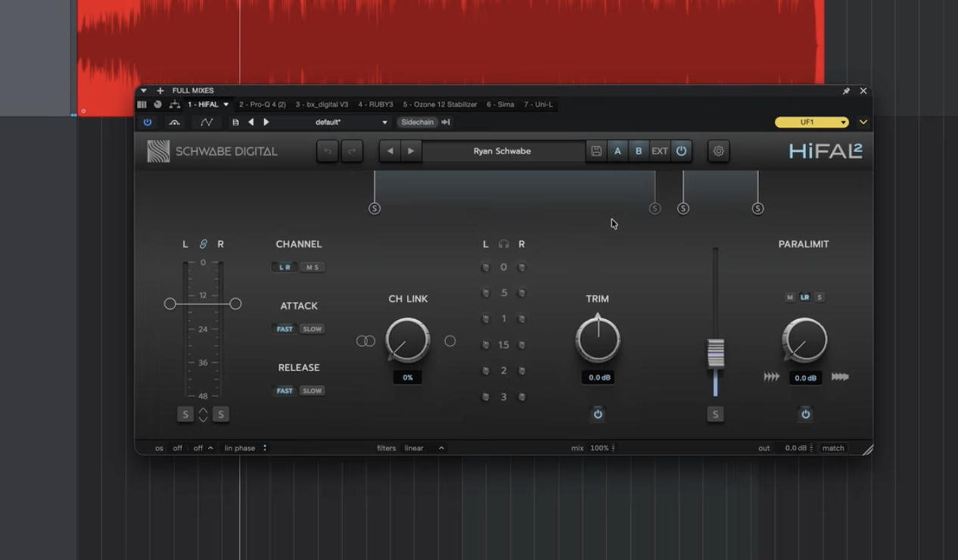Expand the yellow chevron beside UF1
This screenshot has height=560, width=958.
863,122
